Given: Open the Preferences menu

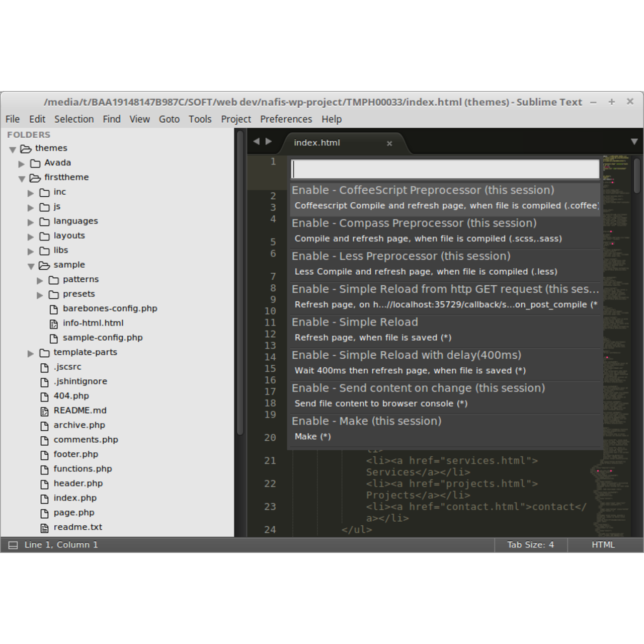Looking at the screenshot, I should [286, 119].
